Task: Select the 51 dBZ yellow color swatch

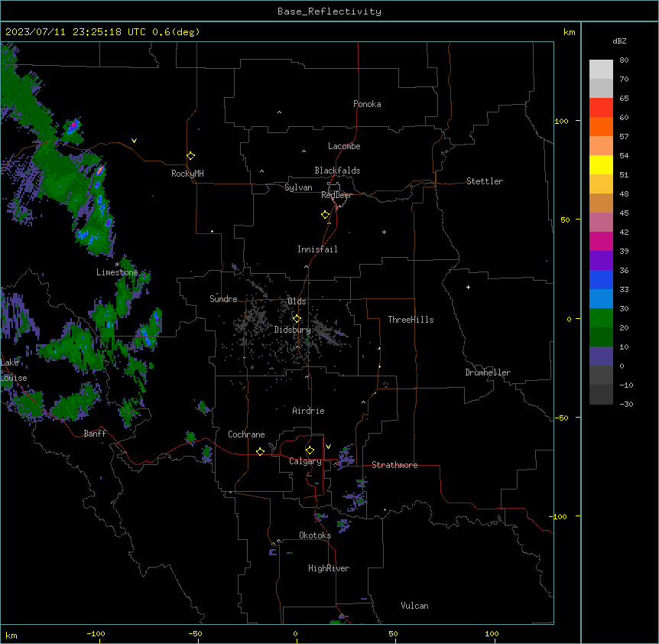Action: pyautogui.click(x=601, y=164)
